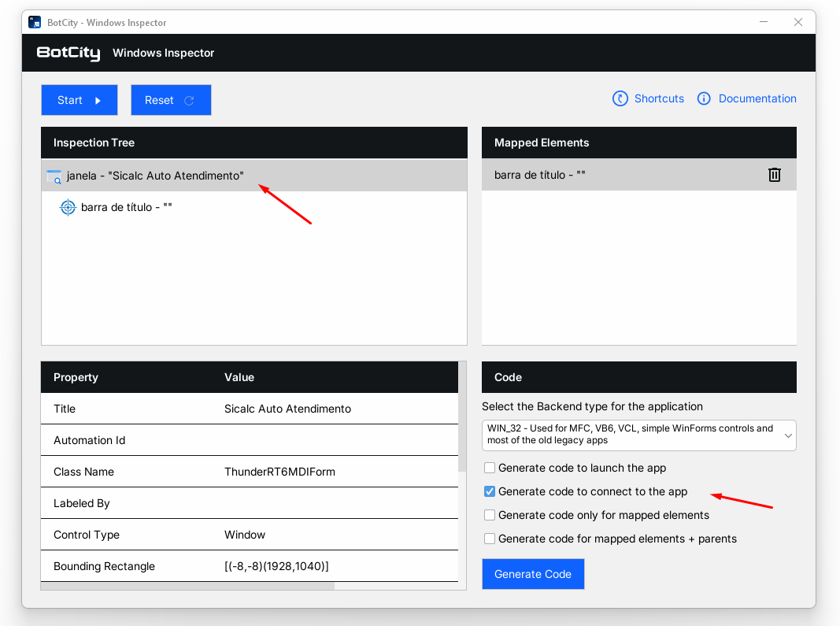The width and height of the screenshot is (840, 626).
Task: Click the BotCity logo in header
Action: point(68,54)
